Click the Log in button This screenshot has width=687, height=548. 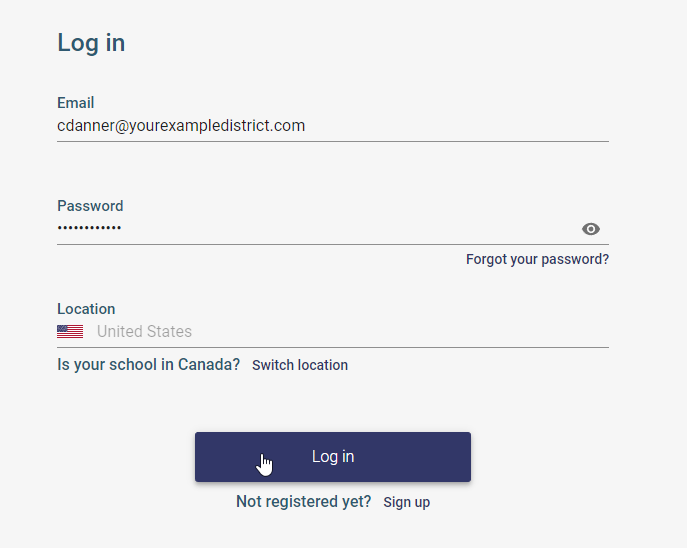333,457
